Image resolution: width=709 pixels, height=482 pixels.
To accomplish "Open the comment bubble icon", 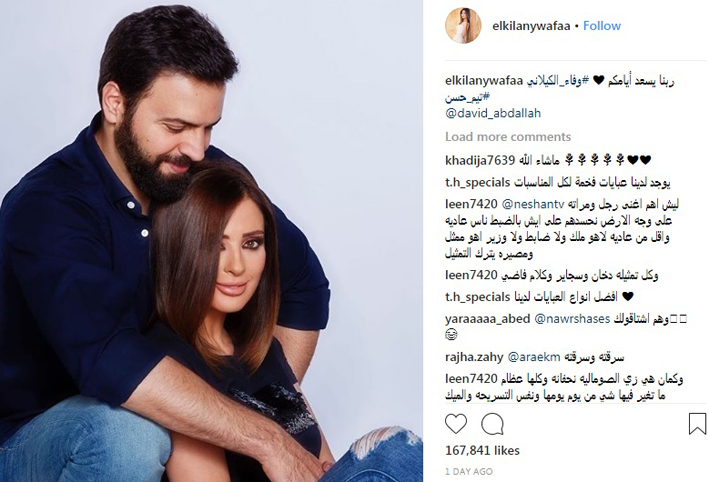I will (492, 424).
